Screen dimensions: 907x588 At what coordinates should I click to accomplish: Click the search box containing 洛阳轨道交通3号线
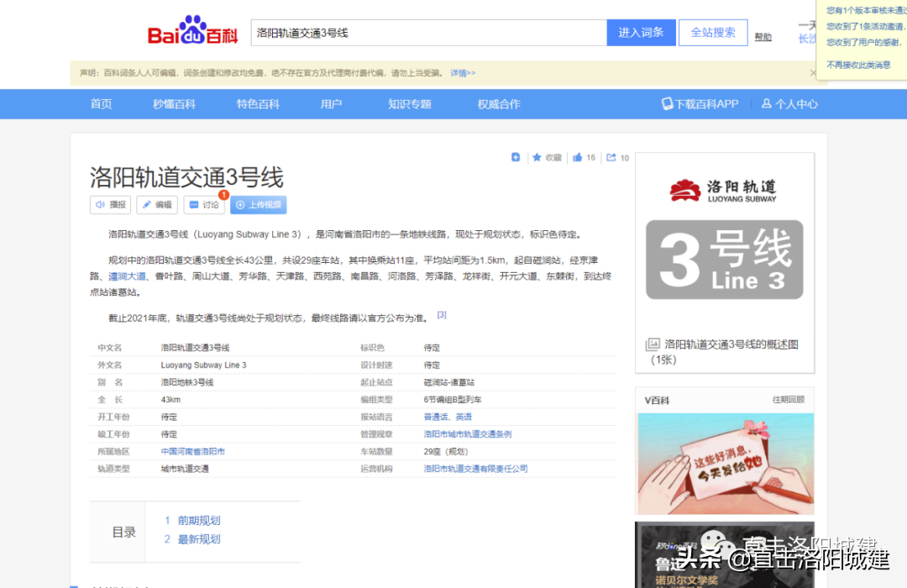(x=428, y=33)
